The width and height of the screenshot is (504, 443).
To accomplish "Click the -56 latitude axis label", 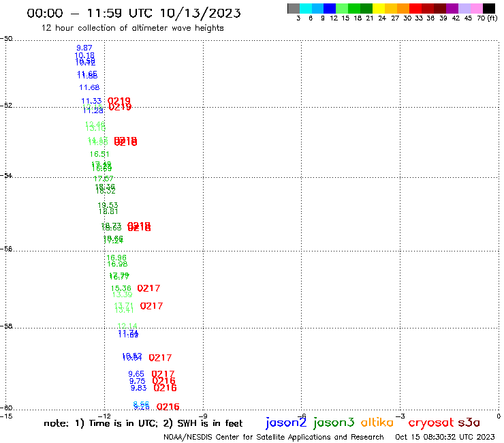I will 6,249.
